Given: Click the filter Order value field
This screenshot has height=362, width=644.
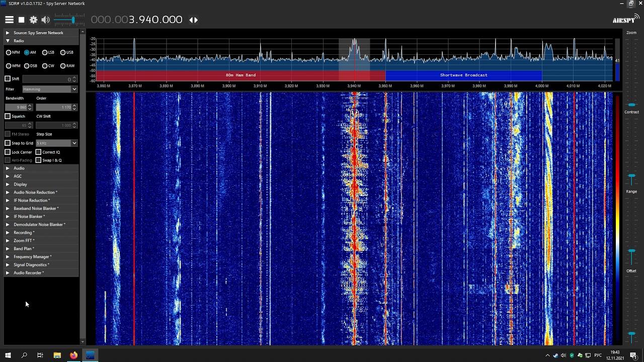Looking at the screenshot, I should click(56, 107).
